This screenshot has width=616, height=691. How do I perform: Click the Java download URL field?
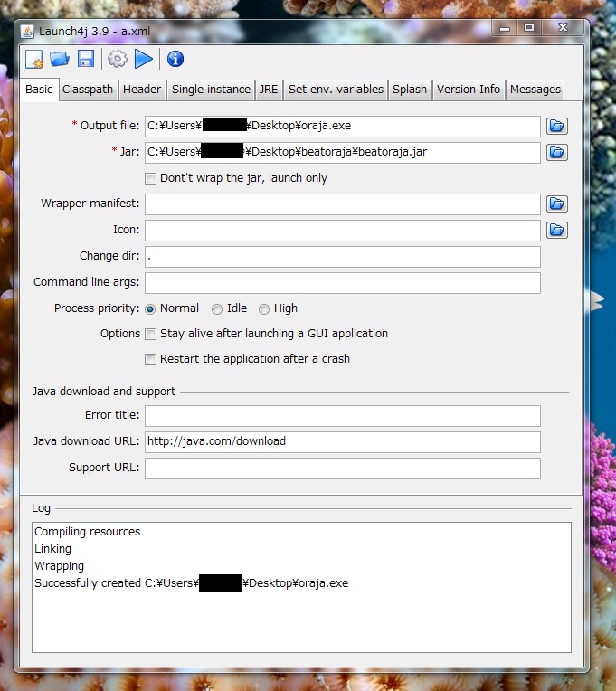[343, 442]
